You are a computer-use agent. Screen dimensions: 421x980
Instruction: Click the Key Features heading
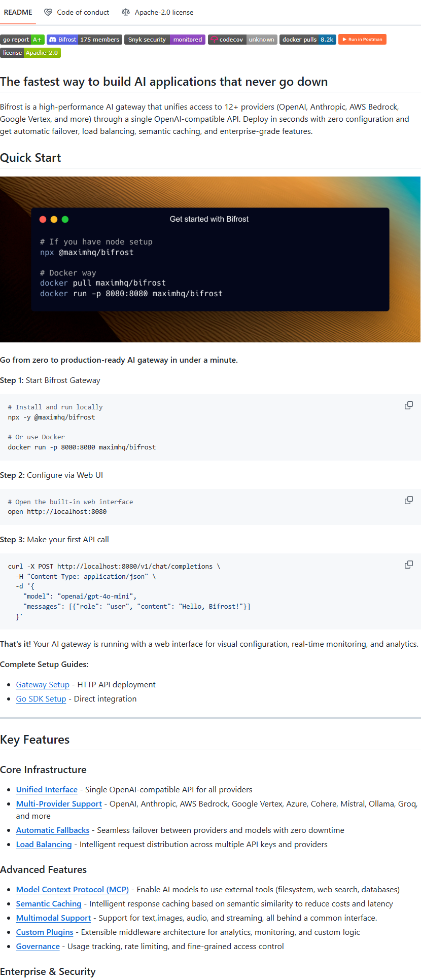35,740
